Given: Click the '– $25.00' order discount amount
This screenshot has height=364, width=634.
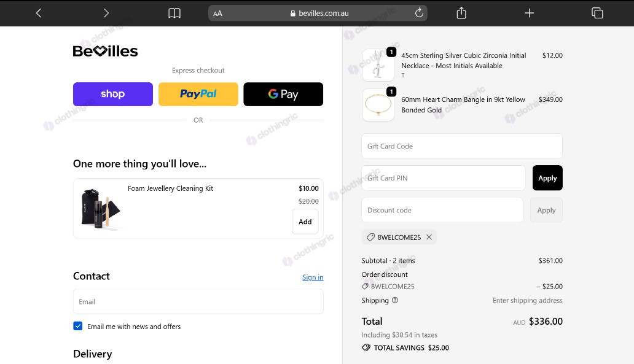Looking at the screenshot, I should click(549, 287).
